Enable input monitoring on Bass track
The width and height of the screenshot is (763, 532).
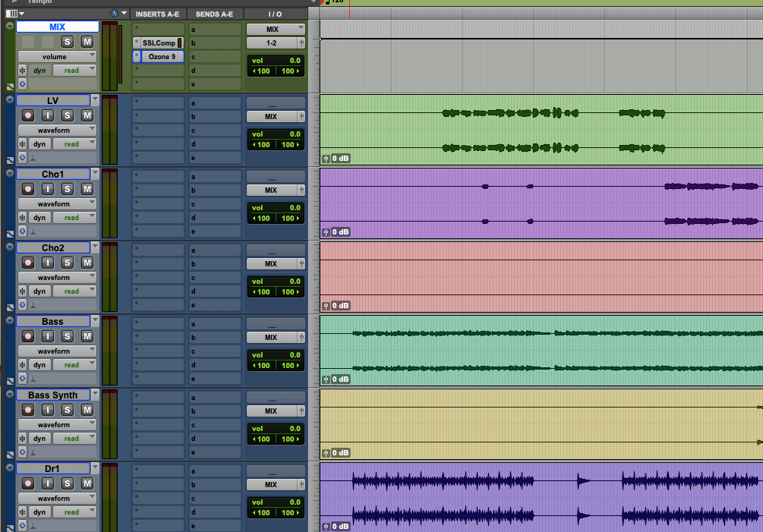pyautogui.click(x=48, y=336)
